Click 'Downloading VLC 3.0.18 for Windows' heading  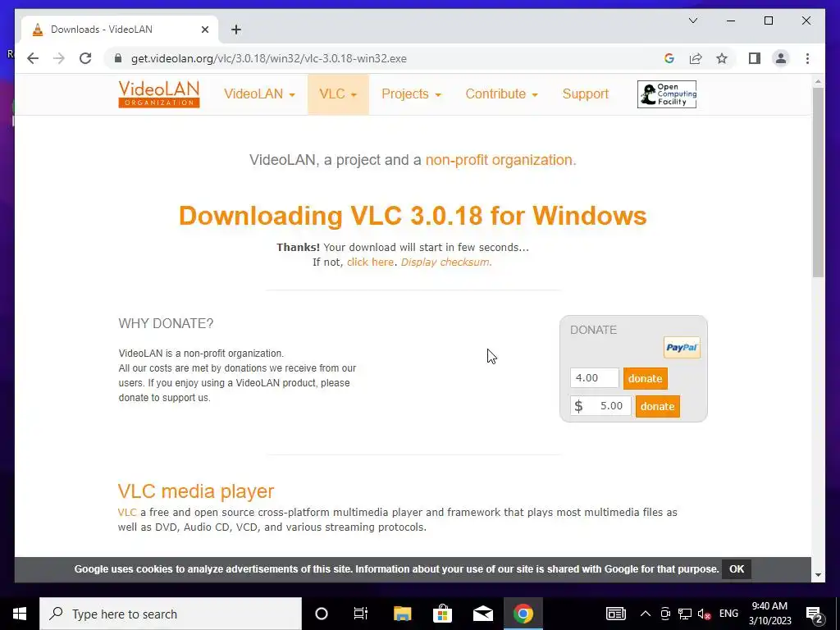[413, 216]
